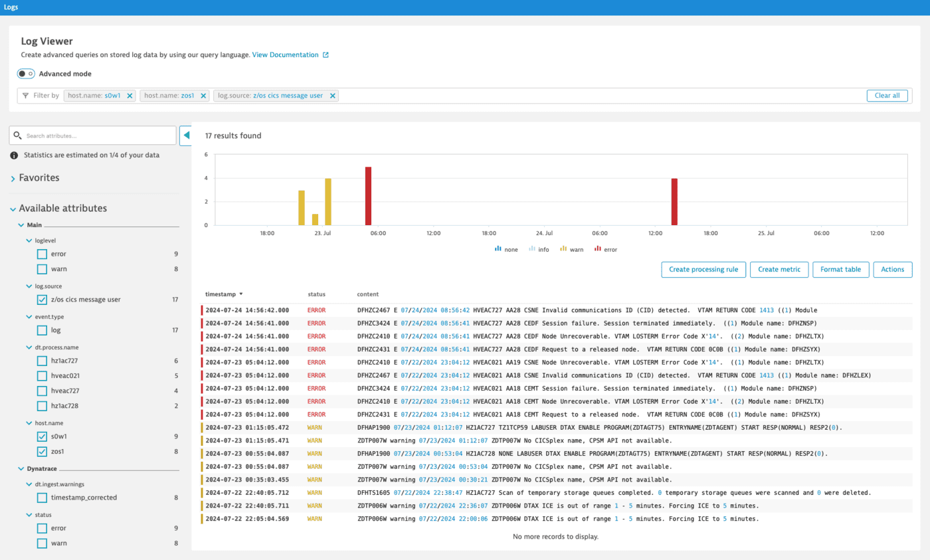930x560 pixels.
Task: Expand the Favorites section
Action: [13, 177]
